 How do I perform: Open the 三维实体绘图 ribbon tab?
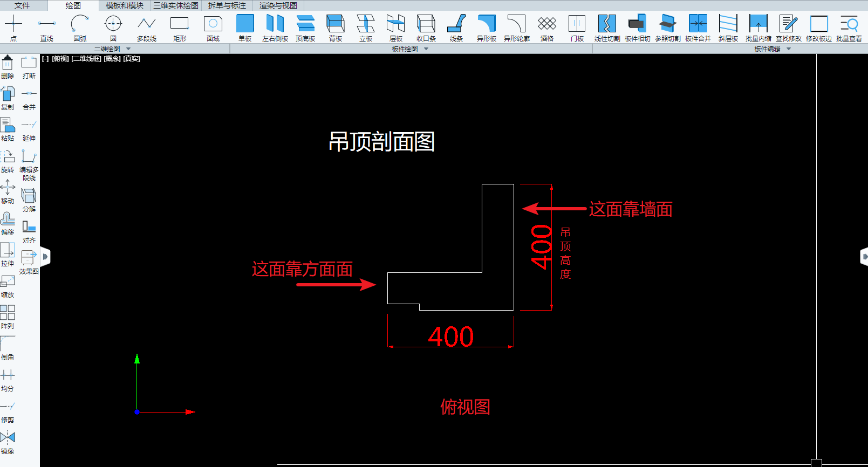click(176, 5)
